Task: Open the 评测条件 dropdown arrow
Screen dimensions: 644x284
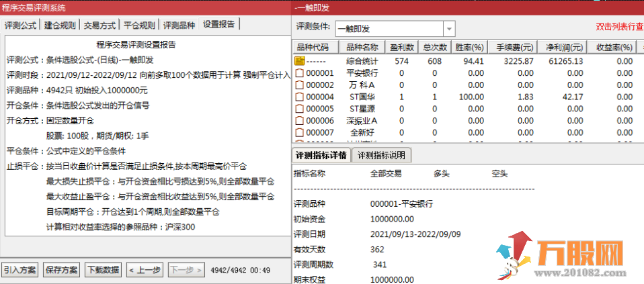Action: (x=449, y=29)
